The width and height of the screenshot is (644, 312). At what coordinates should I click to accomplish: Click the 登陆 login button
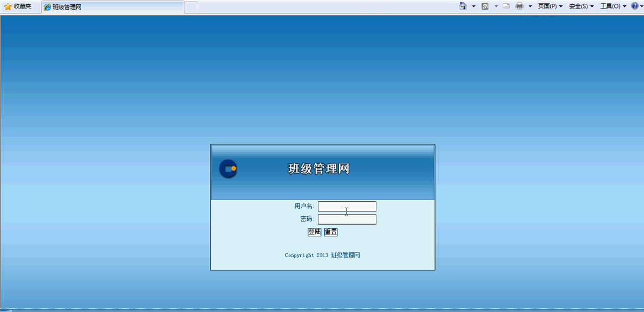[315, 232]
